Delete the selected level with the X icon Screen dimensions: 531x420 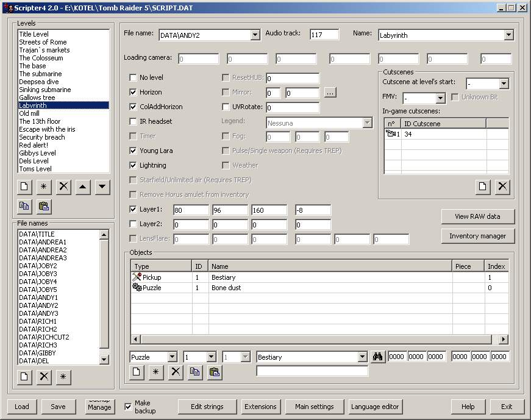pyautogui.click(x=63, y=187)
